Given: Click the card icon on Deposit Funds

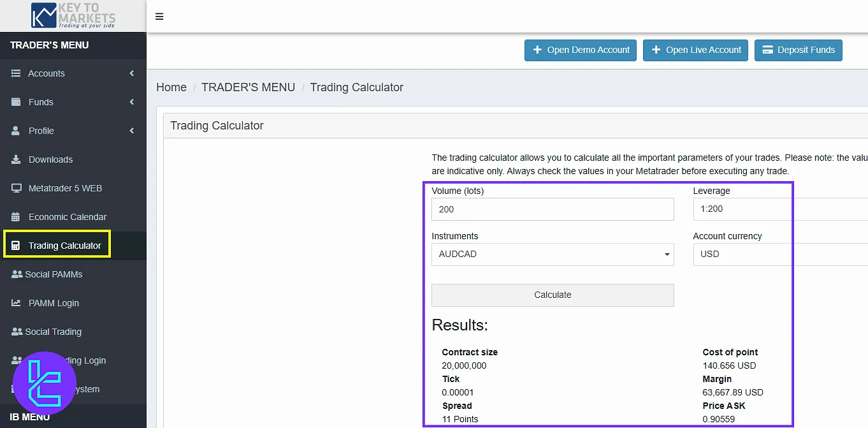Looking at the screenshot, I should click(x=768, y=50).
